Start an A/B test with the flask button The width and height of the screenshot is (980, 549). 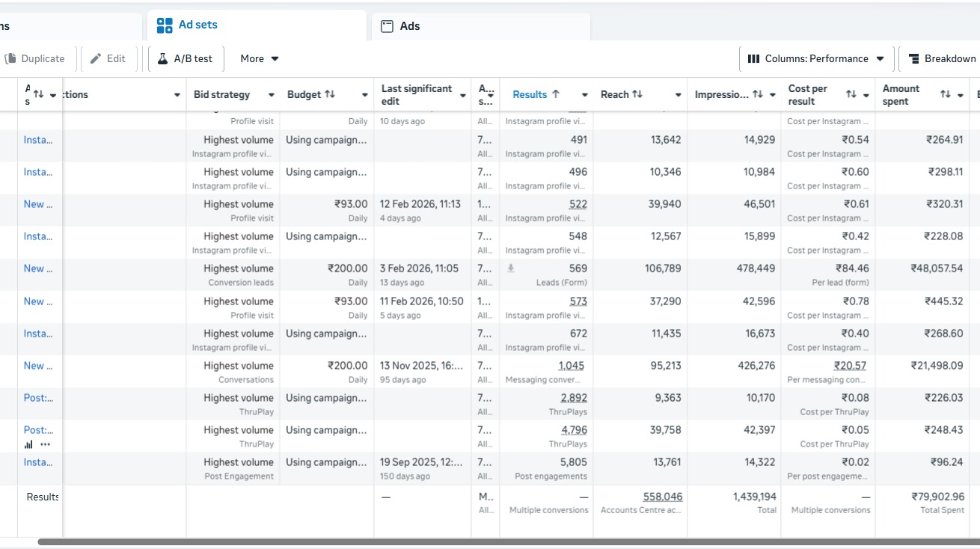point(186,59)
